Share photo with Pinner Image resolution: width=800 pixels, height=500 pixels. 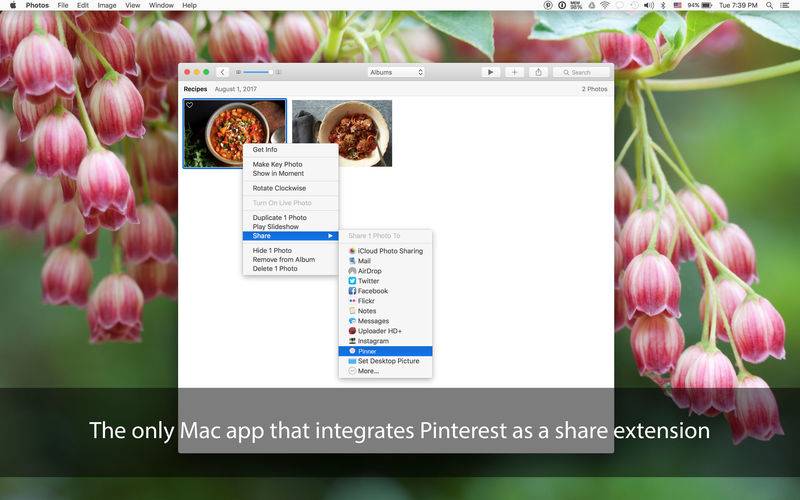pyautogui.click(x=385, y=351)
